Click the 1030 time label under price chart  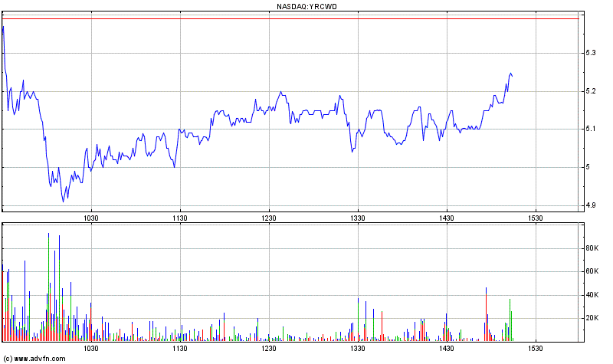coord(91,218)
